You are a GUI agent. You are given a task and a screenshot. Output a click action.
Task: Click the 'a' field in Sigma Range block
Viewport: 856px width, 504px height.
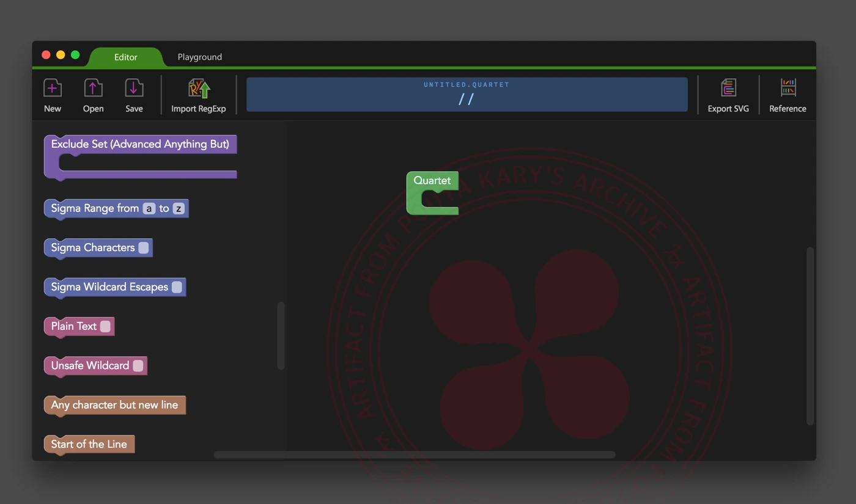149,208
